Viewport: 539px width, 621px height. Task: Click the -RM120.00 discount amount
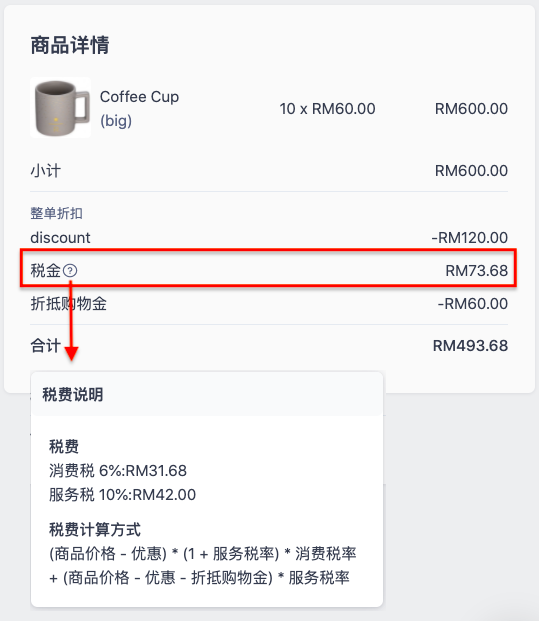click(x=470, y=238)
